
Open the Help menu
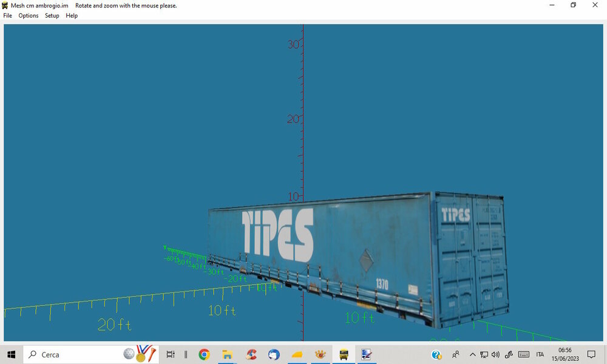(72, 16)
